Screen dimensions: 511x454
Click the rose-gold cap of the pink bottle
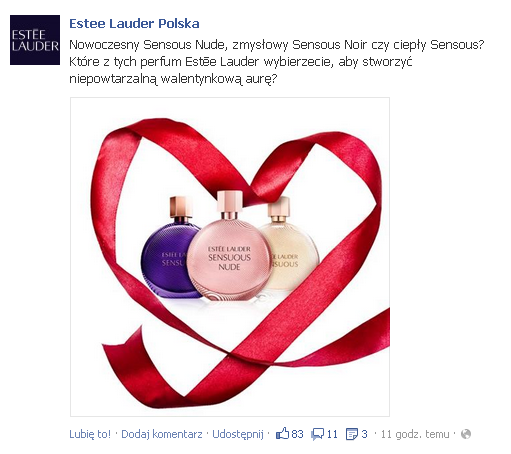click(230, 201)
